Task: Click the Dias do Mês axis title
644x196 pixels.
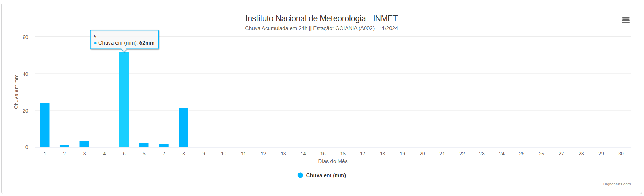Action: click(333, 161)
